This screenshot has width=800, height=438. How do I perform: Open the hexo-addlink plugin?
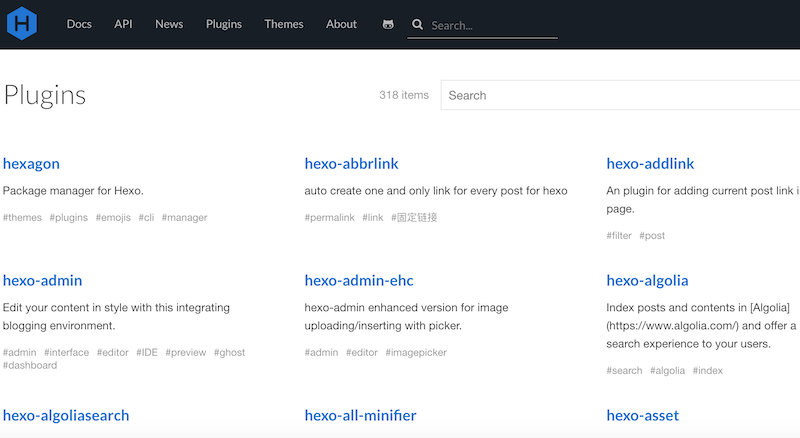point(650,164)
